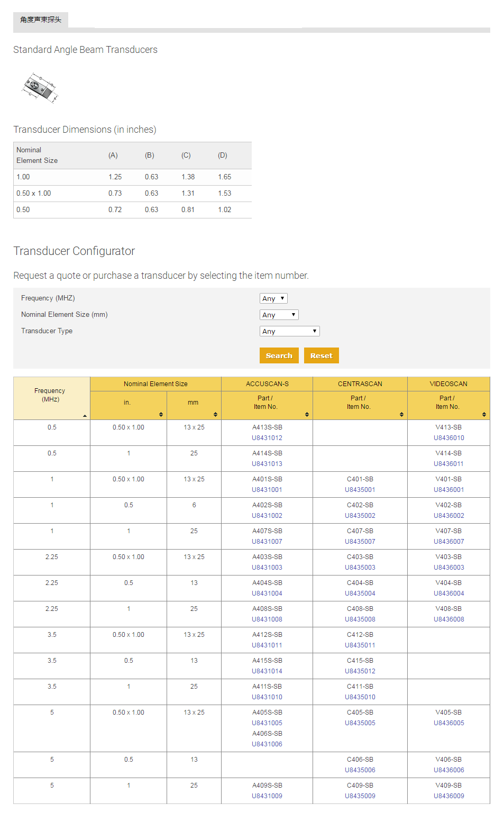Sort ACCUSCAN-S Part/Item No. column arrow
Screen dimensions: 504x813
pos(307,414)
